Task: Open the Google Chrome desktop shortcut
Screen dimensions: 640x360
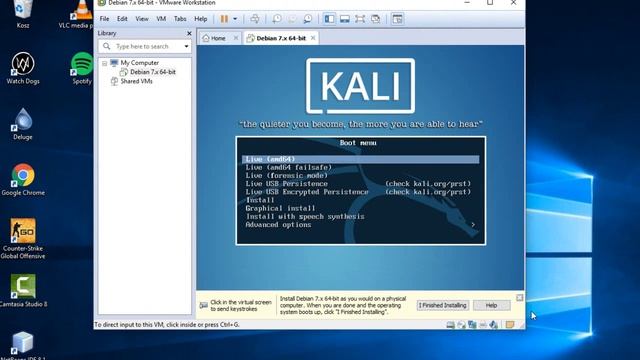Action: tap(23, 180)
